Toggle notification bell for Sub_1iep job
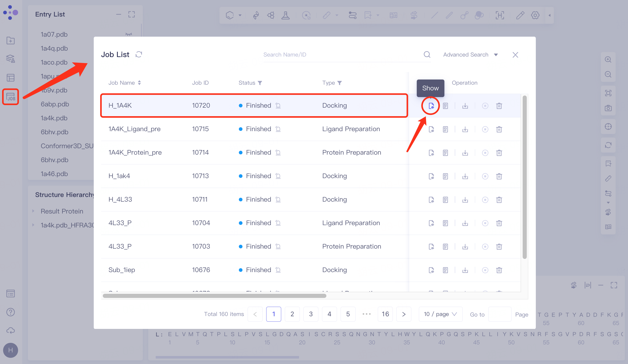The width and height of the screenshot is (628, 364). (278, 270)
